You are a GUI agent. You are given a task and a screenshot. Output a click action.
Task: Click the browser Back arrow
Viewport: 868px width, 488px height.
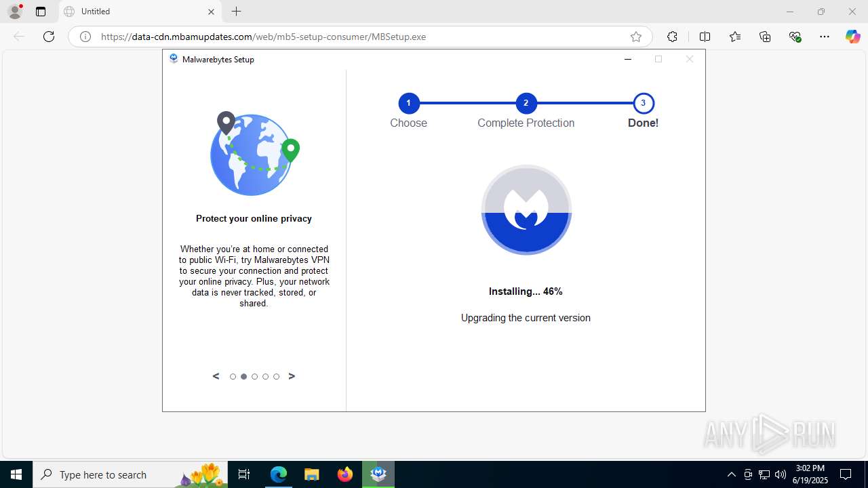tap(19, 37)
